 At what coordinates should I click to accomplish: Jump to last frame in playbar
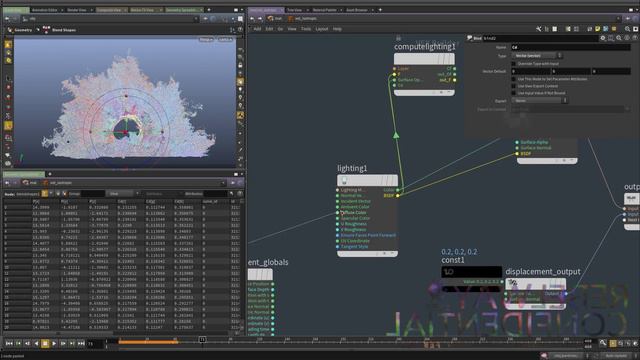[x=81, y=344]
